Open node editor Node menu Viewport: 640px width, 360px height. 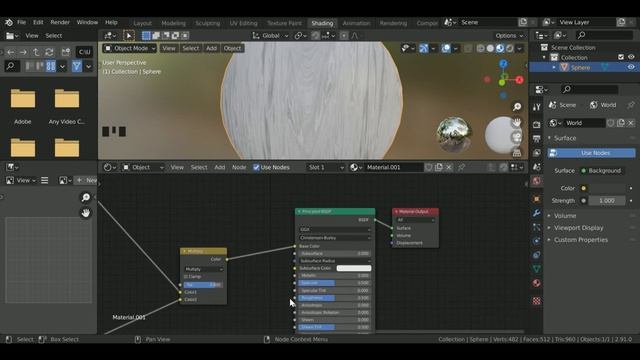tap(239, 167)
